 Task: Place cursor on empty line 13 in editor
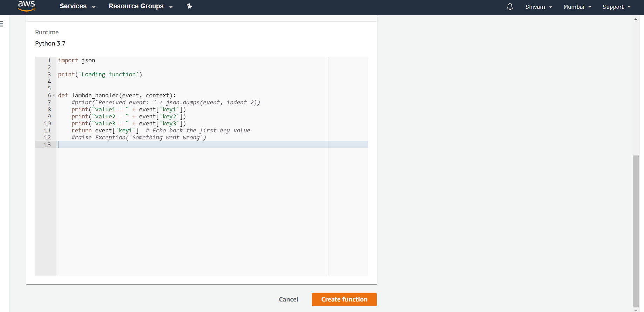click(212, 144)
